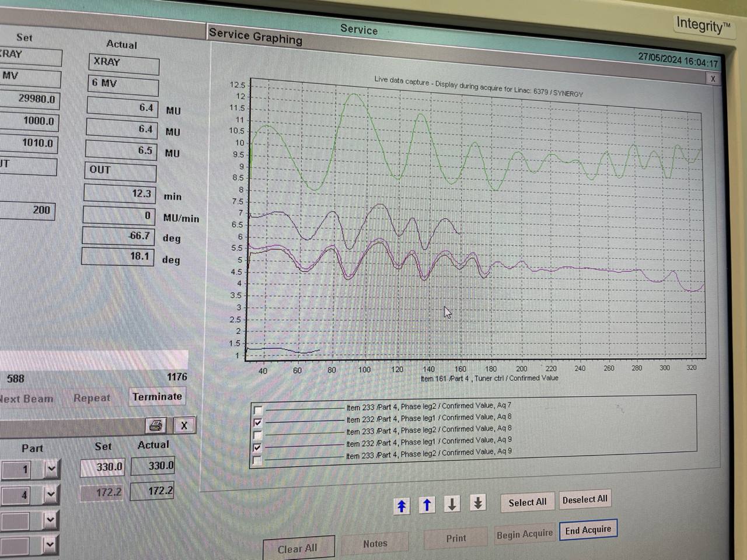Move selected item down with single down arrow
The image size is (747, 560).
click(452, 504)
